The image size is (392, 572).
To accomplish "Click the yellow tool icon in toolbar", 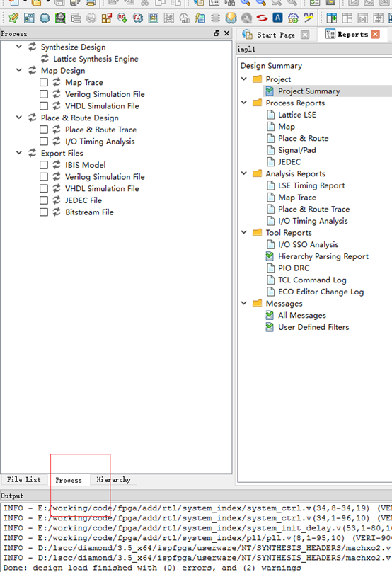I will 309,18.
